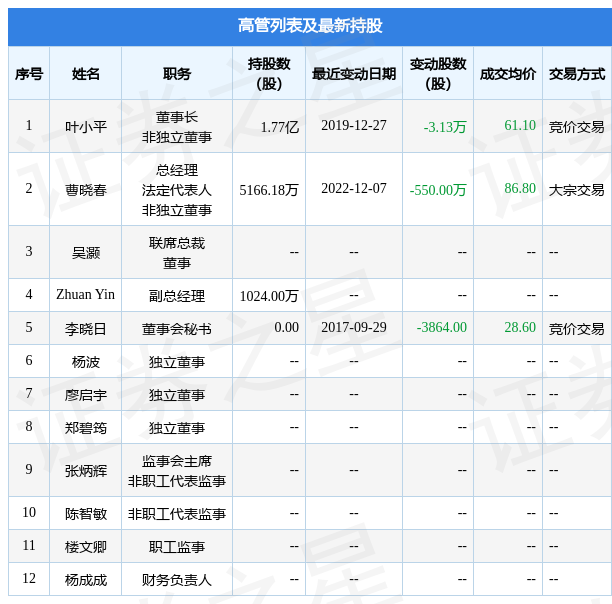Click 非职工代表监事 in 陈智敏's row
The image size is (612, 604).
coord(177,514)
